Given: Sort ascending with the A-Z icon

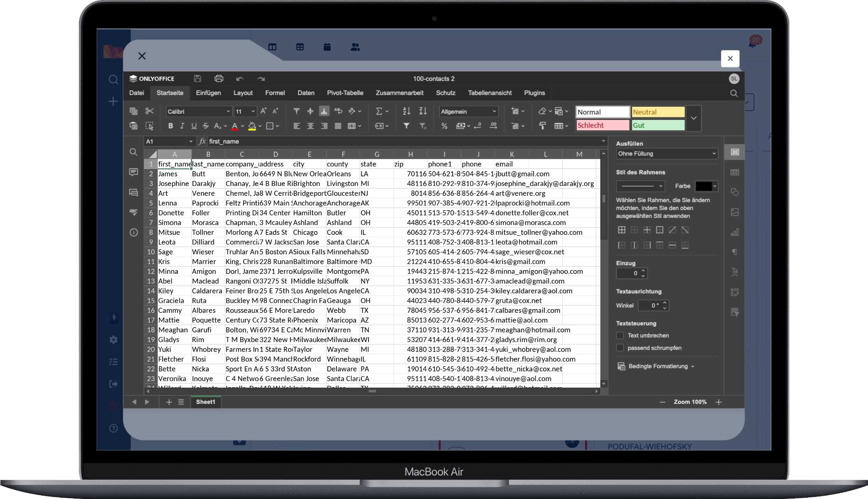Looking at the screenshot, I should [x=407, y=111].
